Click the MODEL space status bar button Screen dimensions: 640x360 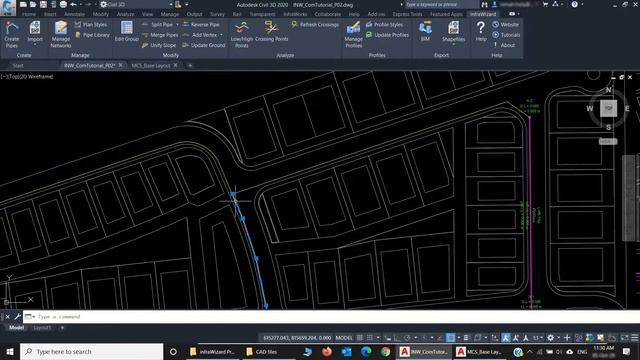(344, 338)
